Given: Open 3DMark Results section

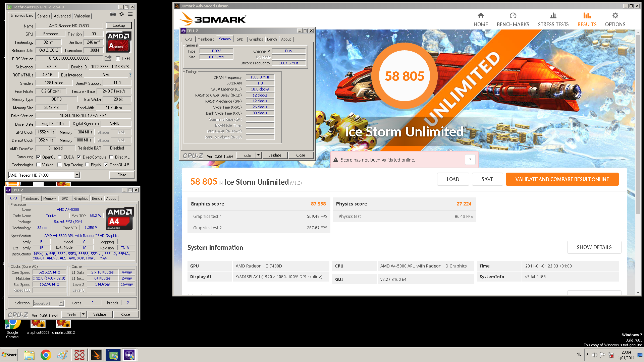Looking at the screenshot, I should pos(587,20).
